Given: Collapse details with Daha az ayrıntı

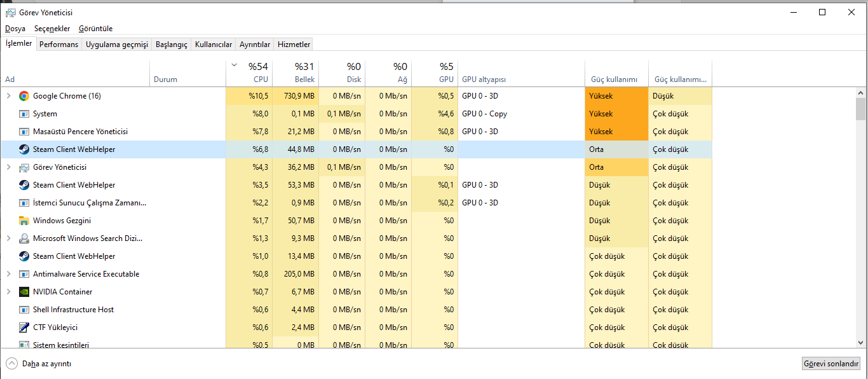Looking at the screenshot, I should [x=39, y=364].
